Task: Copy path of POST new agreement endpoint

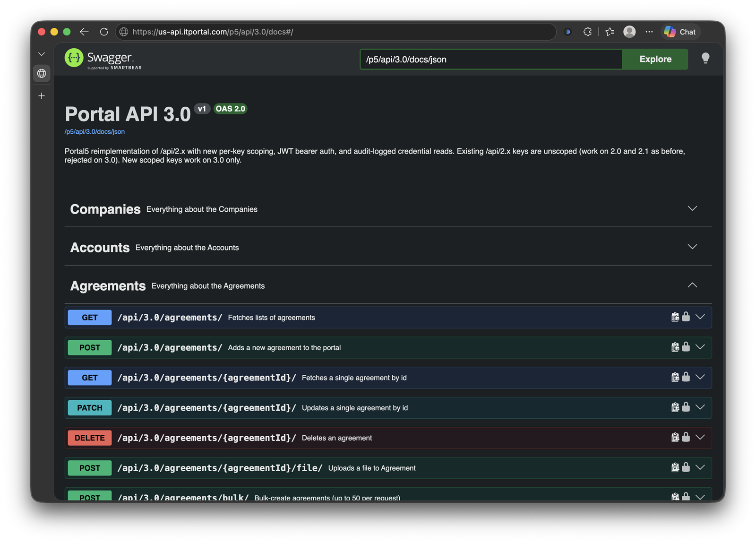Action: coord(675,347)
